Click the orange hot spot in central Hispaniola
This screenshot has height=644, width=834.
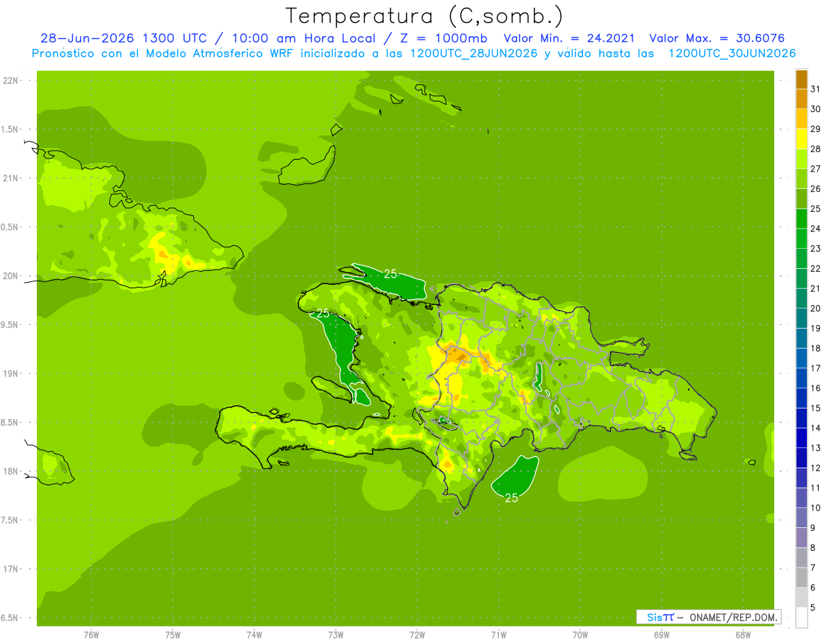(x=457, y=355)
